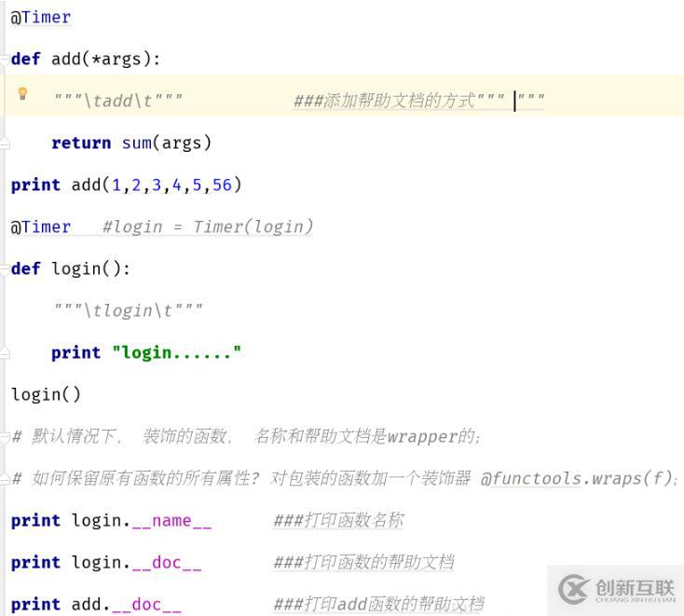Collapse the 'def add(*args)' fold marker
The height and width of the screenshot is (616, 684).
coord(5,60)
